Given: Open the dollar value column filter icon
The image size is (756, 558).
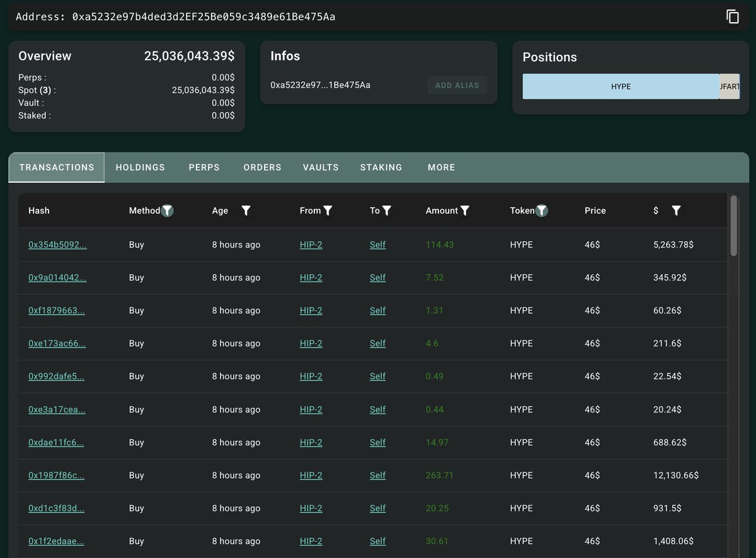Looking at the screenshot, I should tap(676, 210).
